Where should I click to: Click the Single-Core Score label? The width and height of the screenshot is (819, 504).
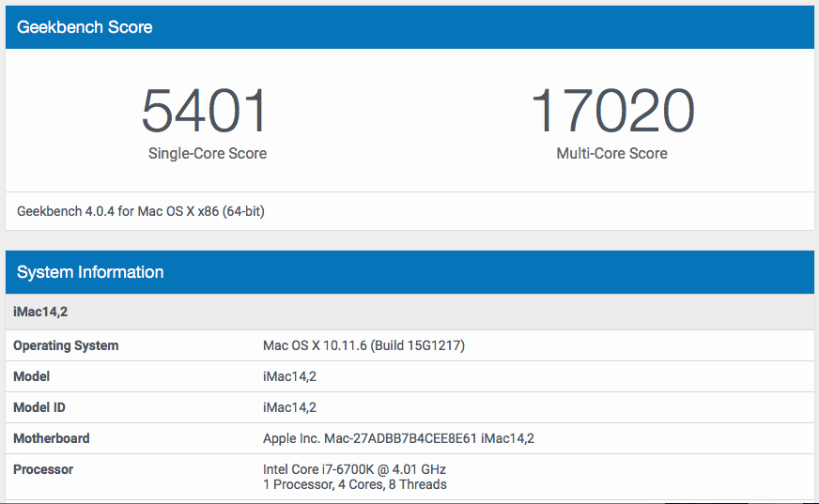(x=208, y=153)
